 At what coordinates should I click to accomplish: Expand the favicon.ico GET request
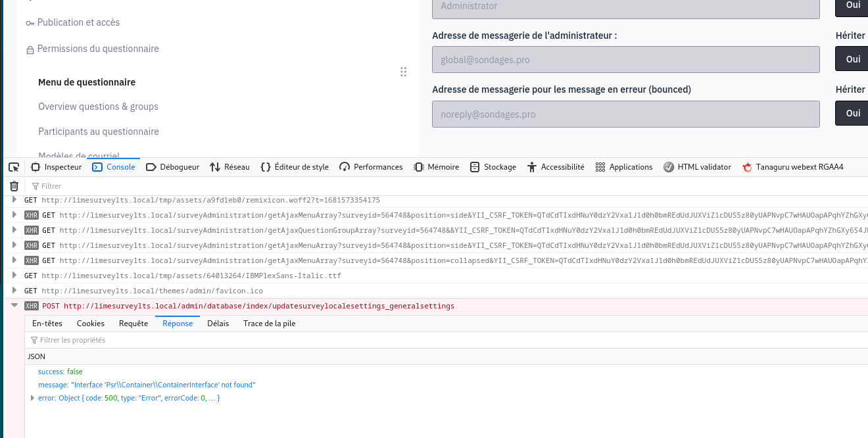pos(14,291)
